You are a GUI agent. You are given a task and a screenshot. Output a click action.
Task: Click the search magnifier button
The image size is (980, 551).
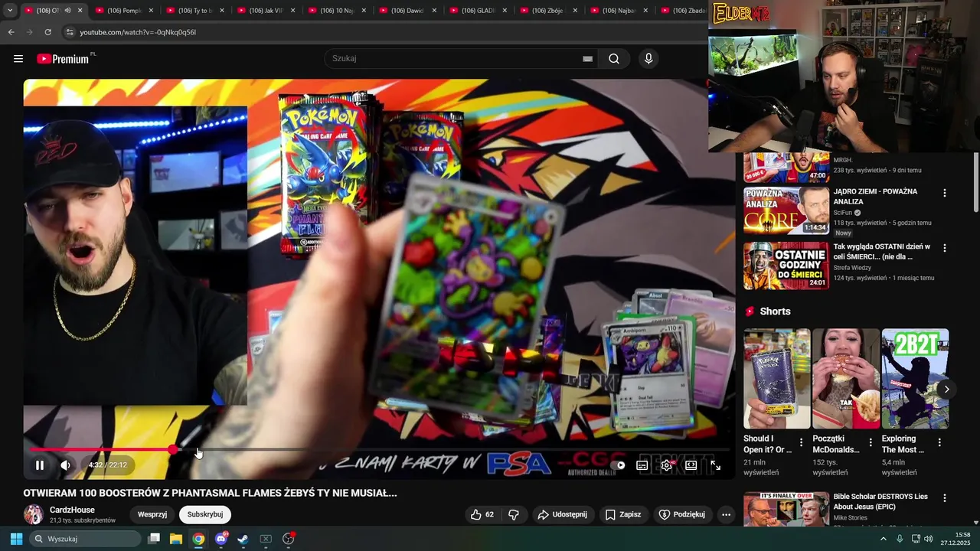click(614, 59)
